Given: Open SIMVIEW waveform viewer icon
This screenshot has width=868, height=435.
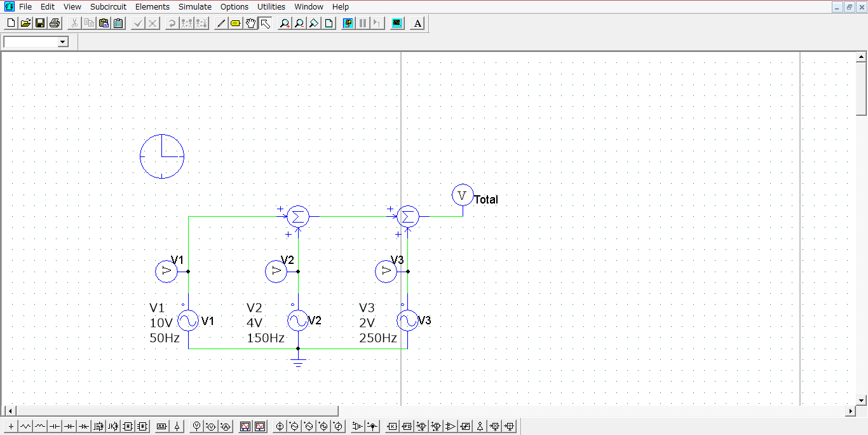Looking at the screenshot, I should pyautogui.click(x=397, y=23).
